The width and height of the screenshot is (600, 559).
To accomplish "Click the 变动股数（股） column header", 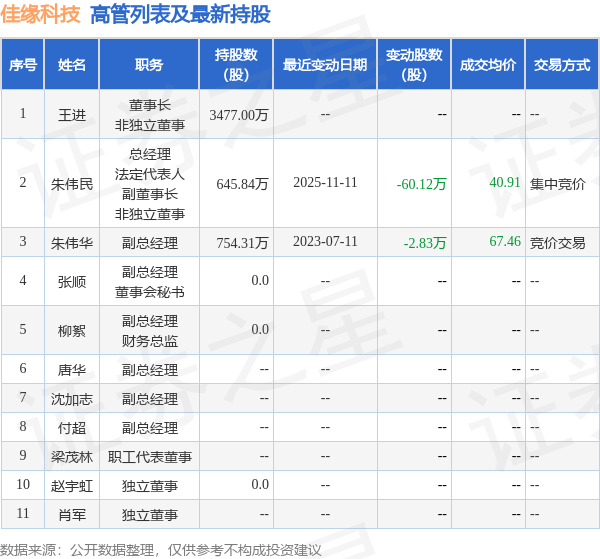I will tap(413, 65).
